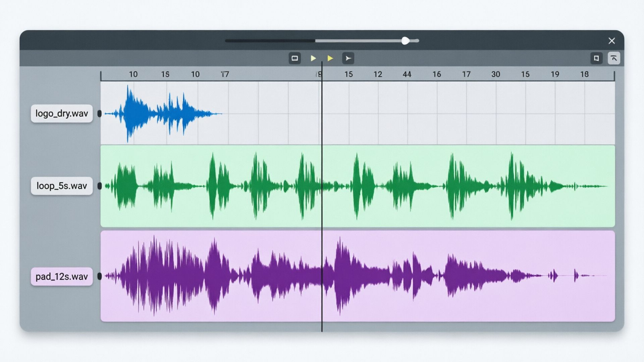Click the green loop_5s waveform clip
This screenshot has height=362, width=644.
coord(358,186)
